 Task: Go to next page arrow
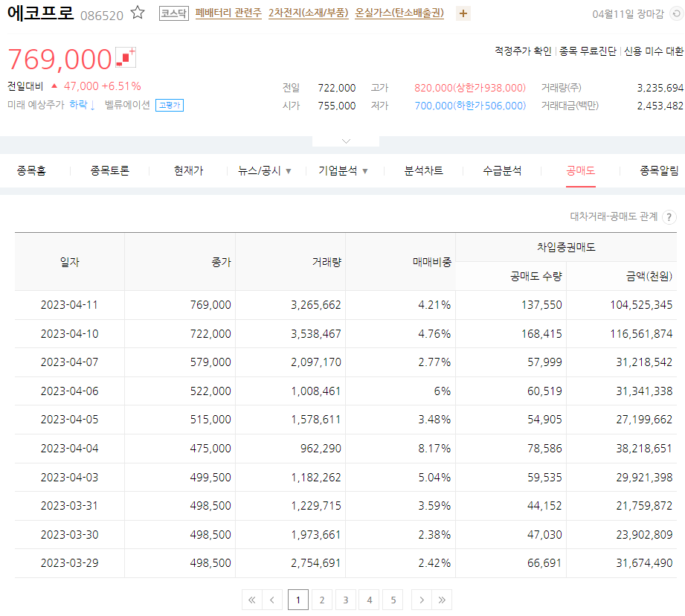point(422,600)
